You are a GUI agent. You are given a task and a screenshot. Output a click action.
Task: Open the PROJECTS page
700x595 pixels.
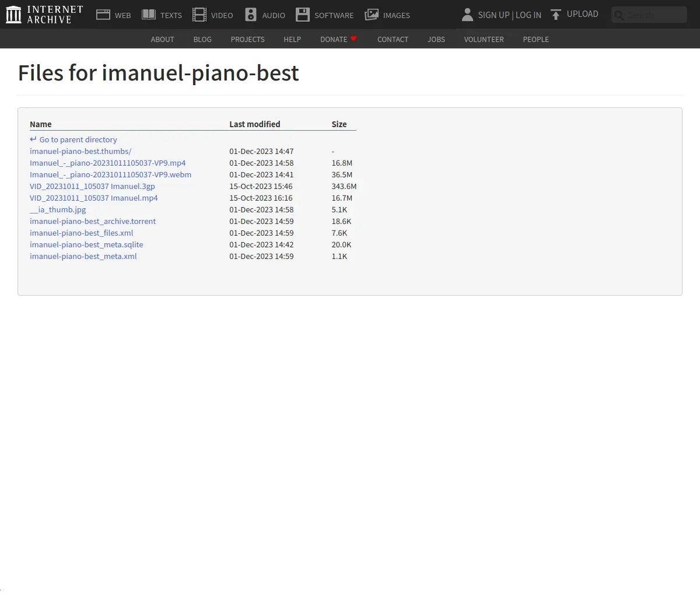pos(247,39)
